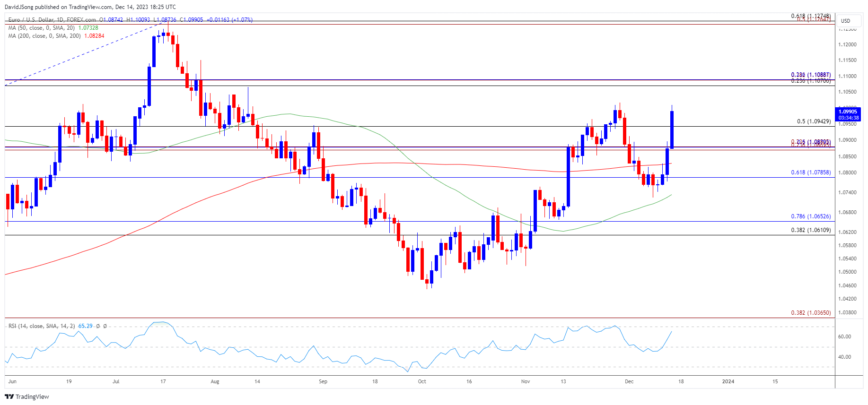This screenshot has width=868, height=405.
Task: Click the 1.03800 price axis label
Action: click(847, 312)
